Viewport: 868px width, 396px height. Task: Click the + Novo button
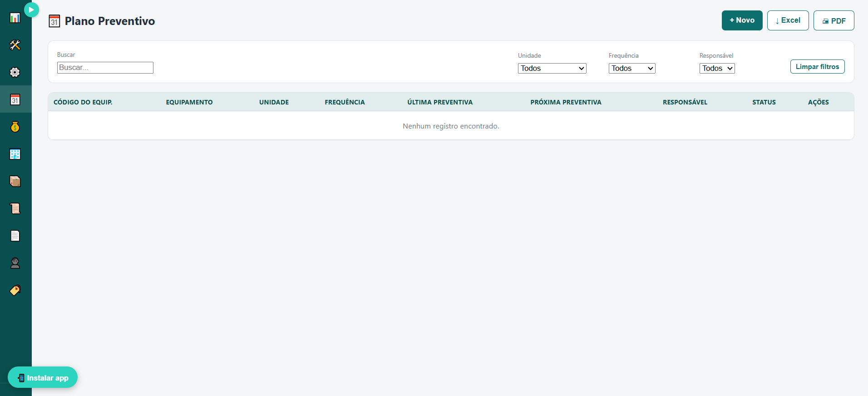click(742, 20)
